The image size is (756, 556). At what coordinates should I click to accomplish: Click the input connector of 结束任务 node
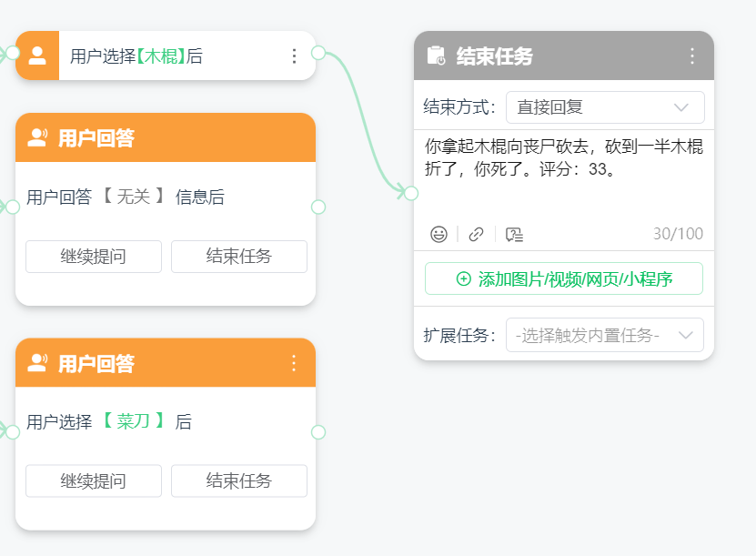[x=411, y=193]
